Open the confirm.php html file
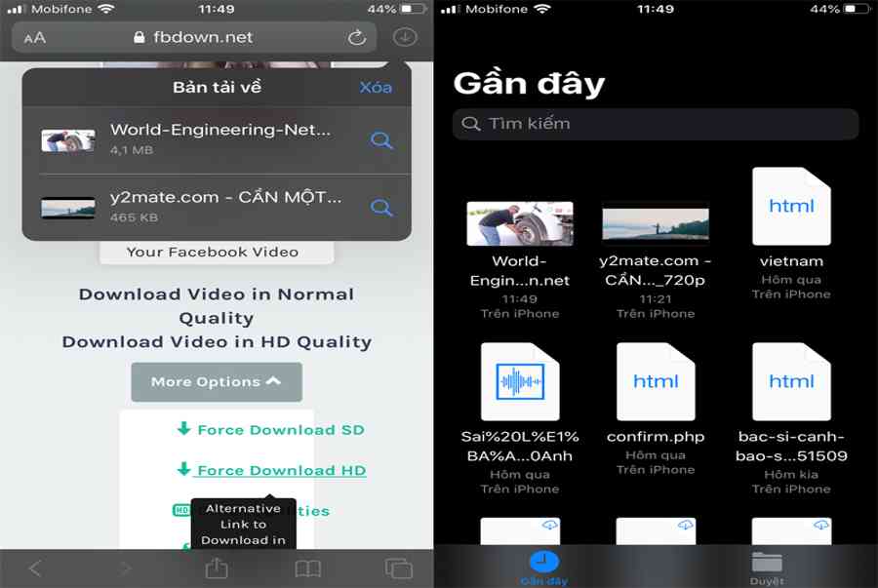Screen dimensions: 878x588 point(656,381)
